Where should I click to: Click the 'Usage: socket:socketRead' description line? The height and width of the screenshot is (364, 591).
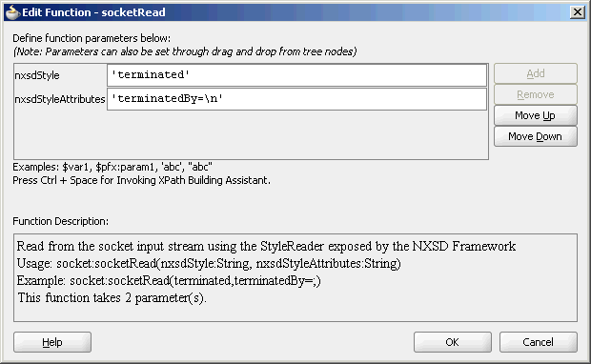pyautogui.click(x=209, y=263)
